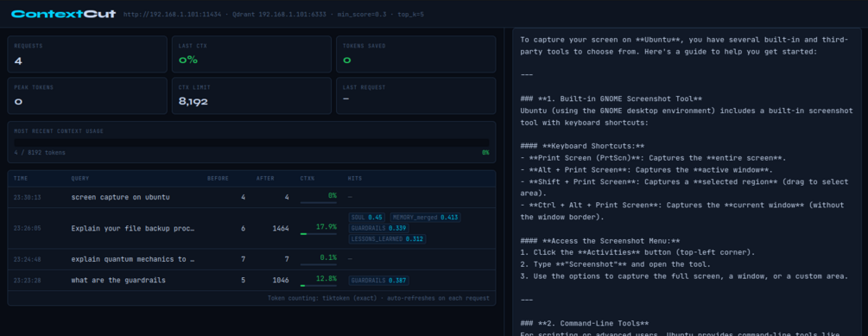This screenshot has width=868, height=336.
Task: Click the LESSONS_LEARNED 0.312 hit tag
Action: 387,239
